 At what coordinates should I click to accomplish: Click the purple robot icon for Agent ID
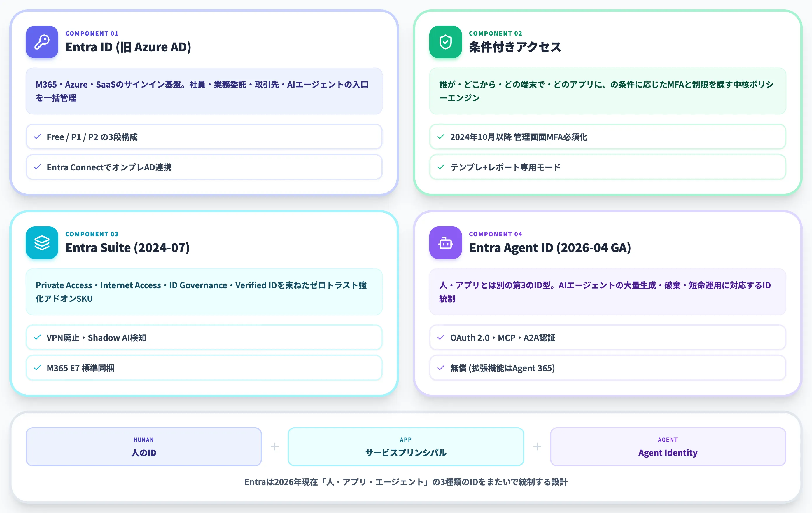point(445,243)
